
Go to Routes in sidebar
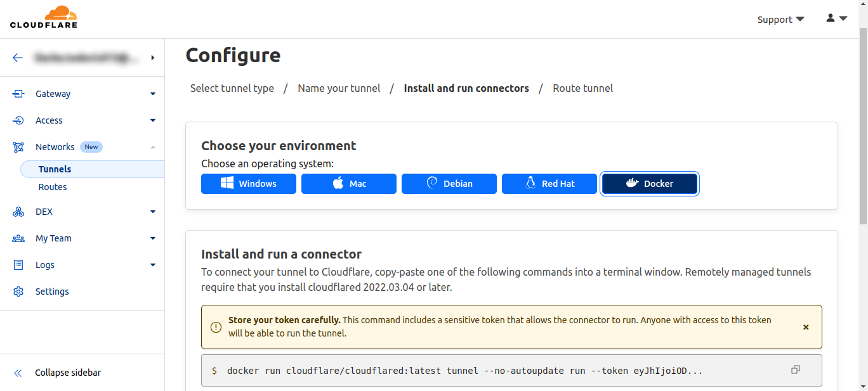(53, 187)
